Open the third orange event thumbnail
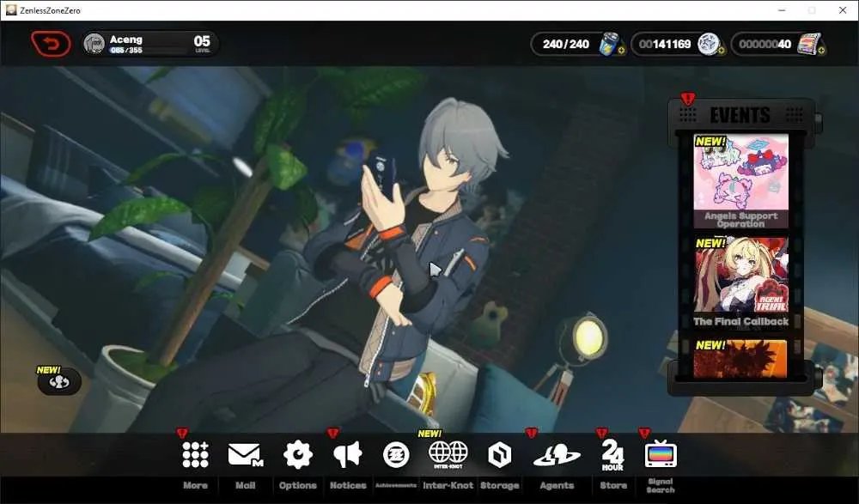 [740, 359]
